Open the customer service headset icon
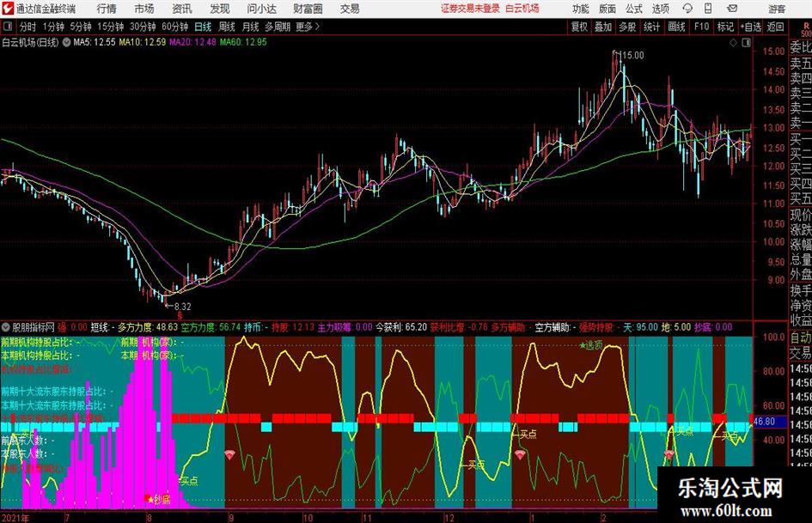This screenshot has height=523, width=812. 687,9
